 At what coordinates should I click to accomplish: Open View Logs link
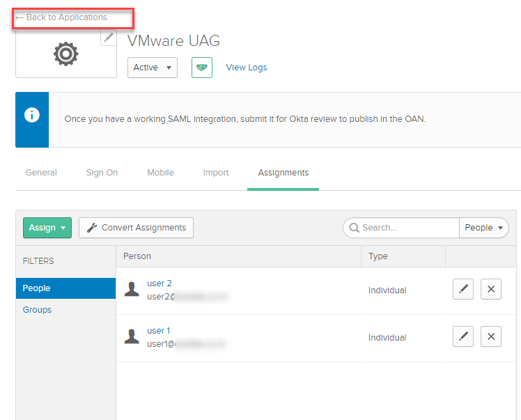coord(247,68)
